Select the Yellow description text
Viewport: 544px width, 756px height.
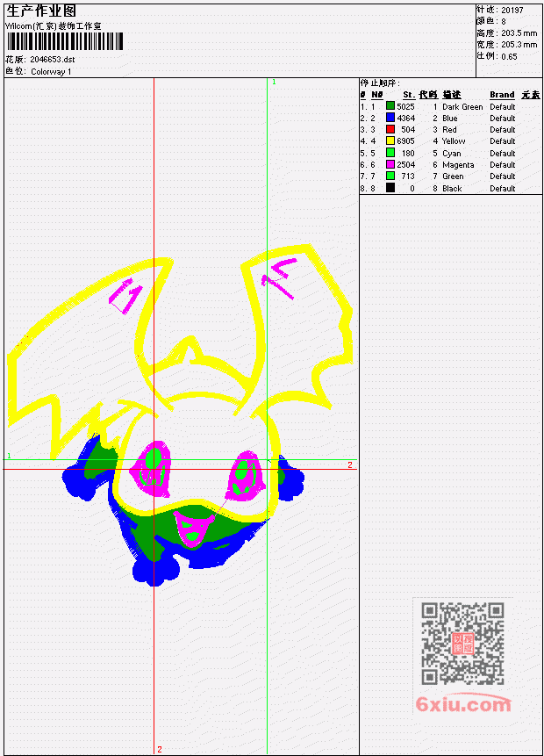coord(454,141)
